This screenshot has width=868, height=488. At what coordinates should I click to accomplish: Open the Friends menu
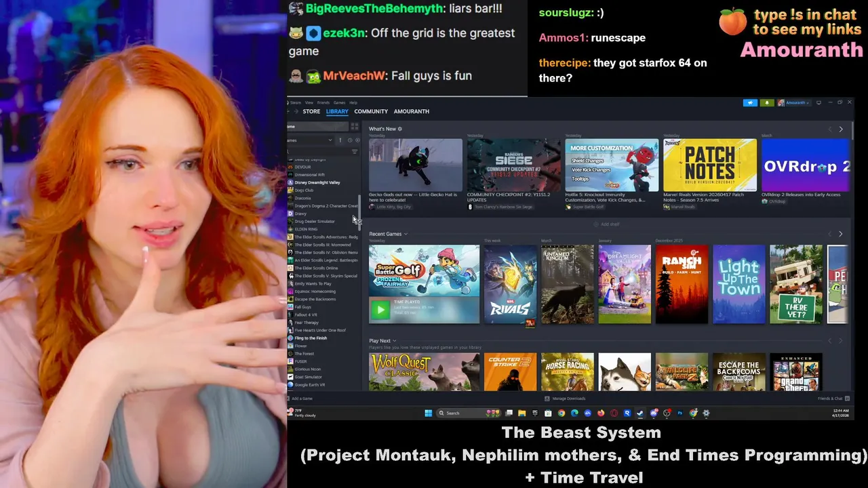coord(323,102)
